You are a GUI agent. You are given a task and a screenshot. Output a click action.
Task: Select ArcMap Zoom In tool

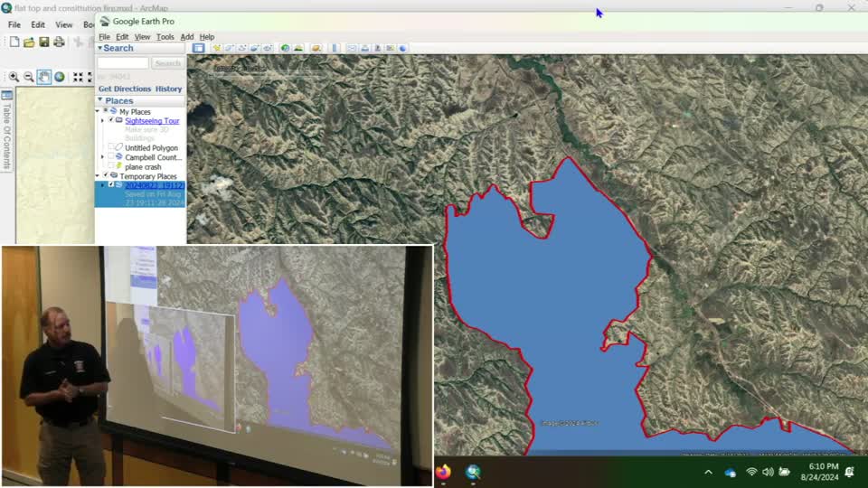click(14, 77)
